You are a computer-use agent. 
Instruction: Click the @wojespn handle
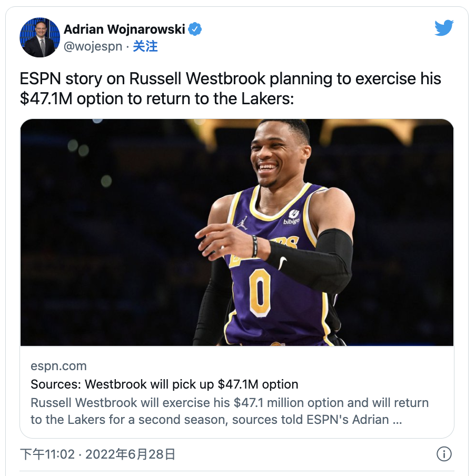click(93, 46)
